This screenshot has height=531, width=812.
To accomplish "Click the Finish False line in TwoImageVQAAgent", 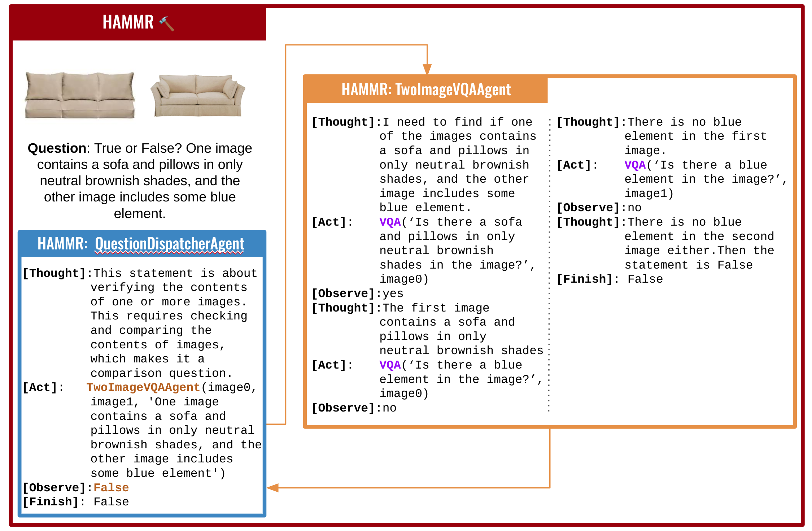I will click(610, 279).
